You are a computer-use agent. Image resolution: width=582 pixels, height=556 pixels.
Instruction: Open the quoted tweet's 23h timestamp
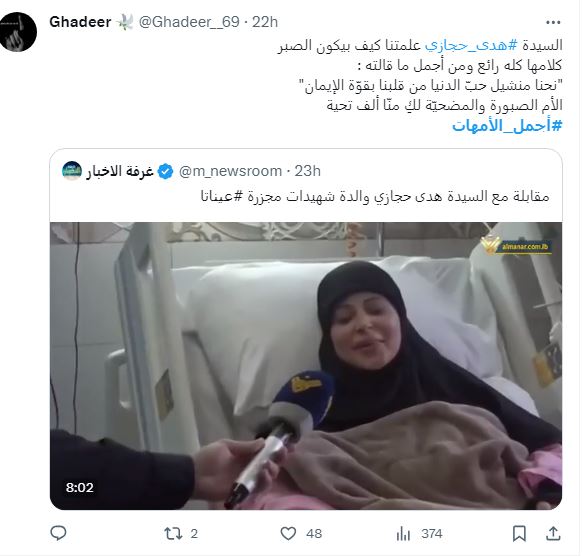308,171
